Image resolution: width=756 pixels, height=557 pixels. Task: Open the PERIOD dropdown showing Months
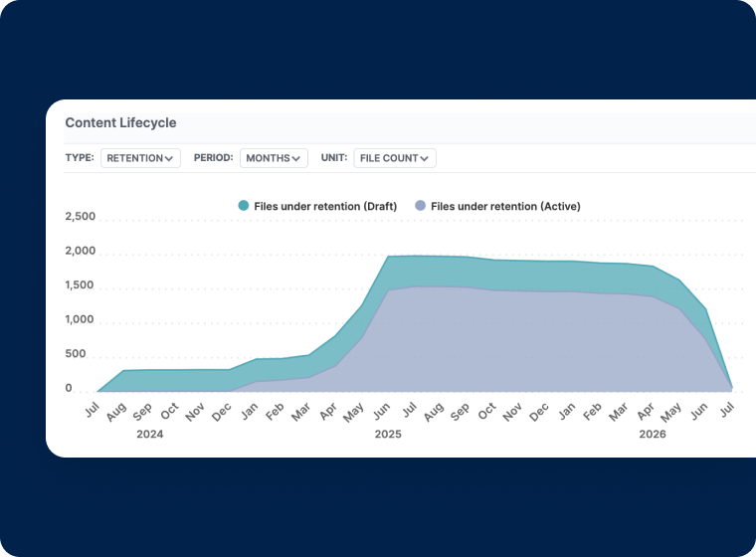274,158
